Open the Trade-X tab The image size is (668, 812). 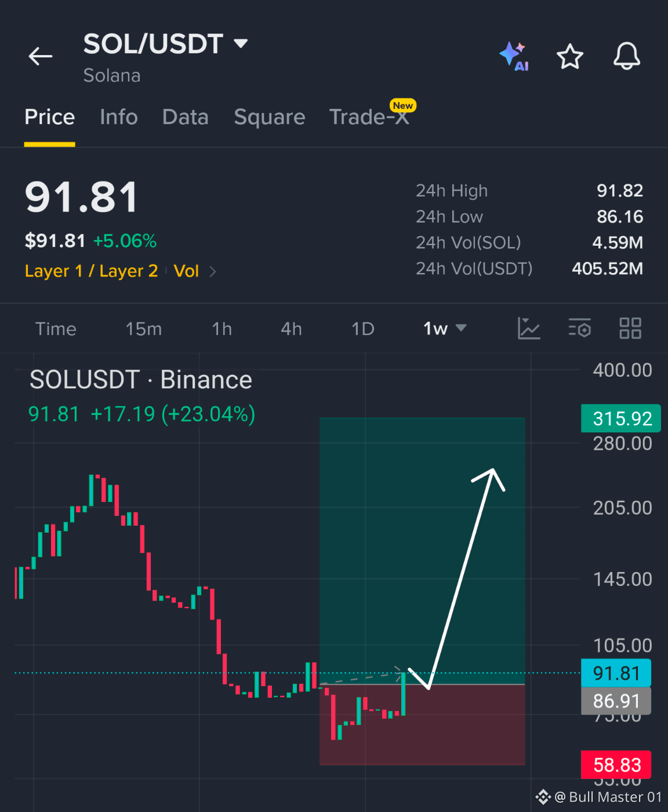point(369,117)
